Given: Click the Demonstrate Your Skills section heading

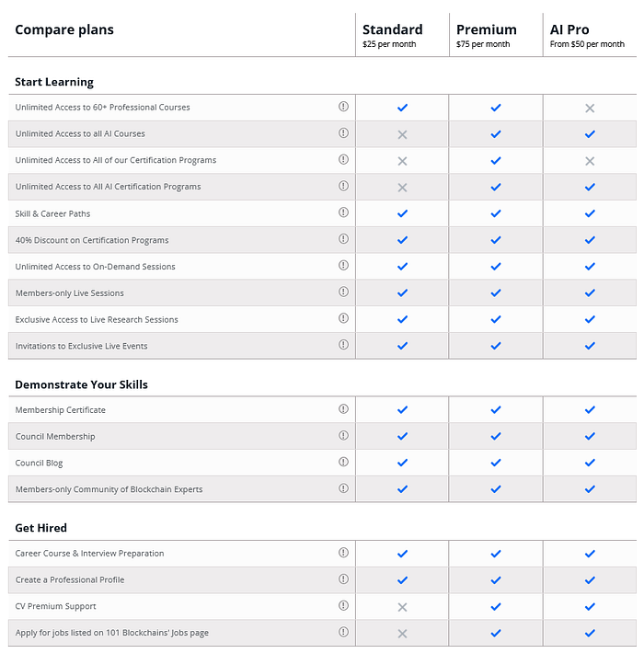Looking at the screenshot, I should (81, 384).
